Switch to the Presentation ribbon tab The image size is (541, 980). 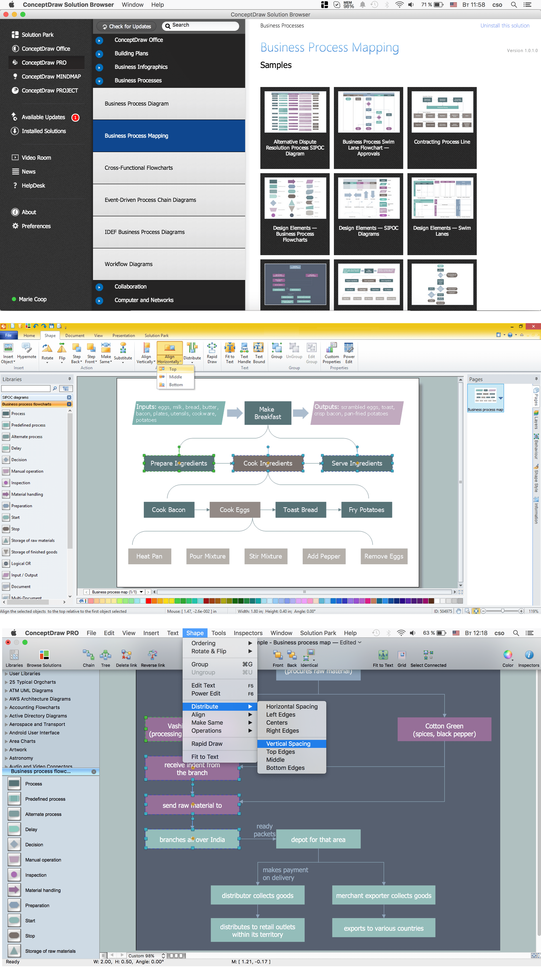123,336
